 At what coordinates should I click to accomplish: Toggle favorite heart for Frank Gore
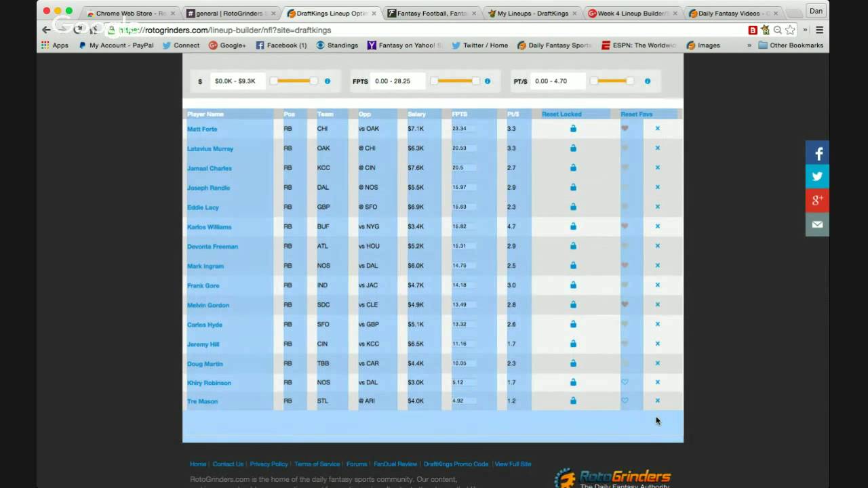(x=625, y=285)
